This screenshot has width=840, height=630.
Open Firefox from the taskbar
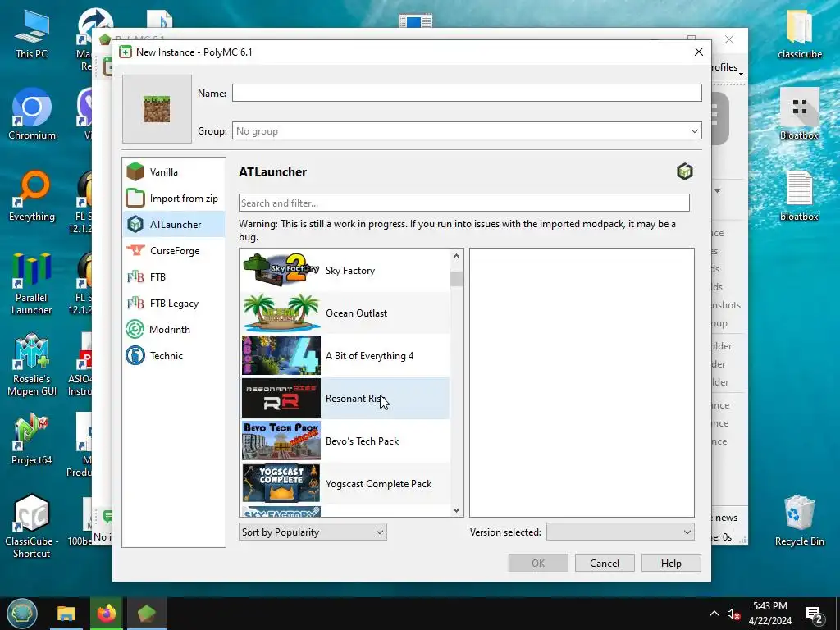[x=106, y=614]
